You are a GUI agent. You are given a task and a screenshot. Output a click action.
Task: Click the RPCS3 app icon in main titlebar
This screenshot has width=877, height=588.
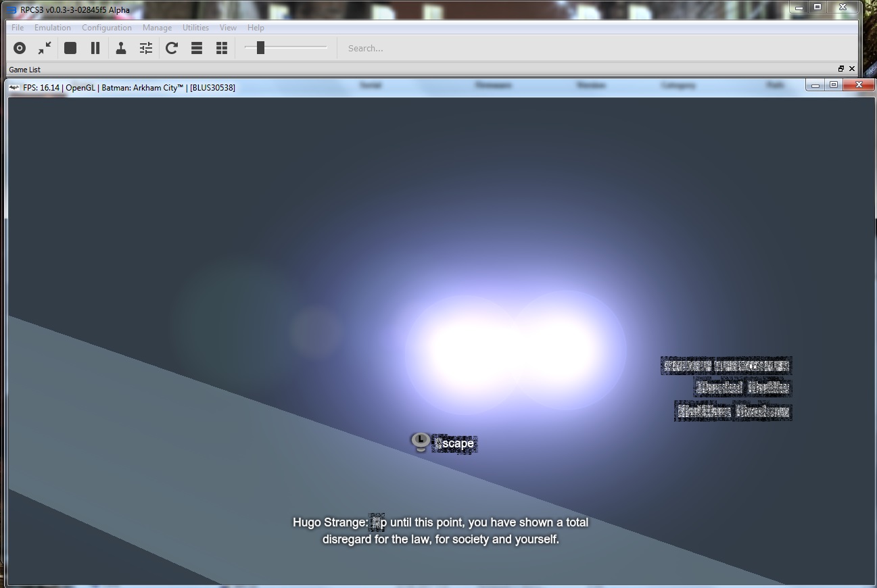pyautogui.click(x=11, y=10)
